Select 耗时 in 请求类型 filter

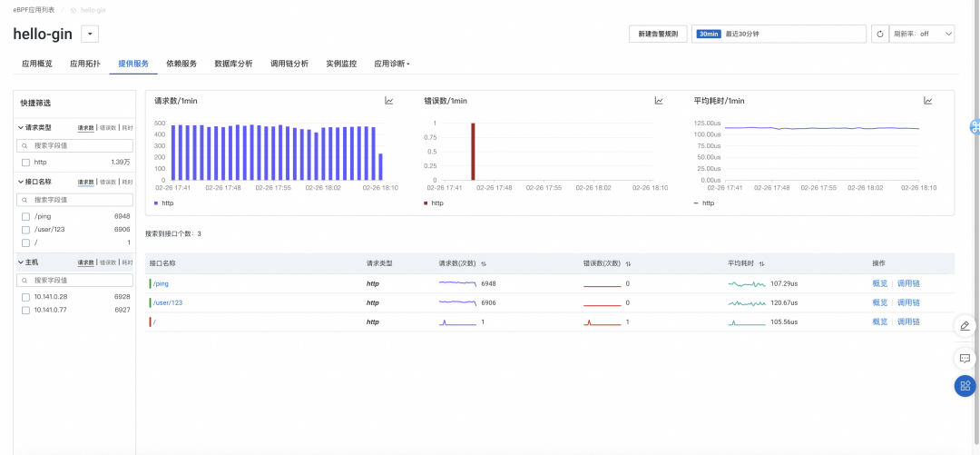(x=128, y=128)
